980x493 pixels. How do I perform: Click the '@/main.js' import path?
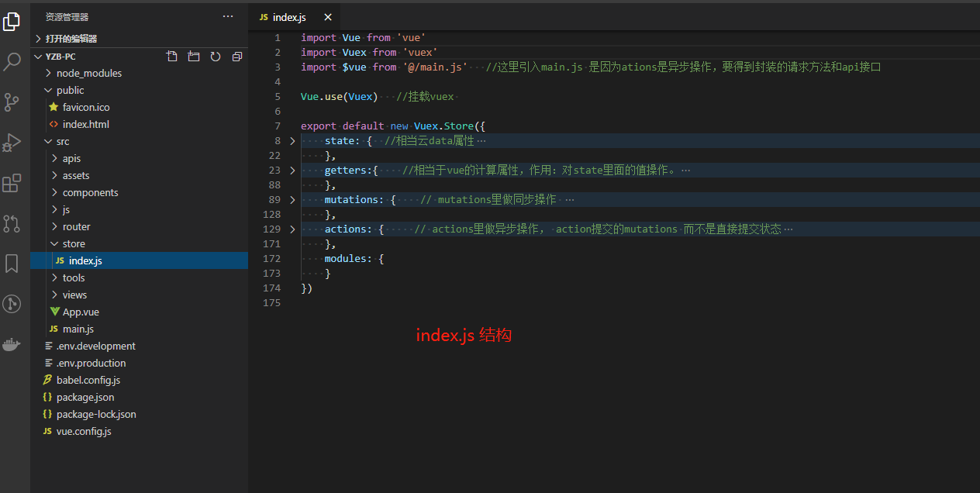[x=435, y=67]
